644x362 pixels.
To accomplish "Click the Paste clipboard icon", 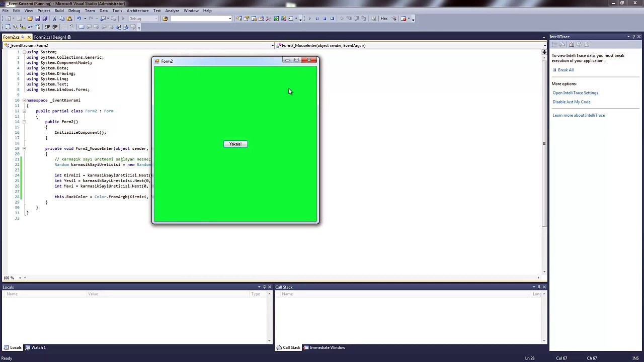I will coord(69,19).
